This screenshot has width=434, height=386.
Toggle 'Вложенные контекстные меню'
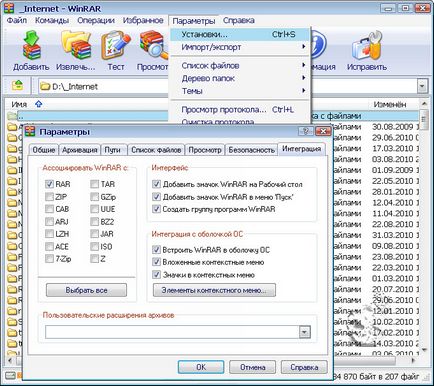click(156, 262)
